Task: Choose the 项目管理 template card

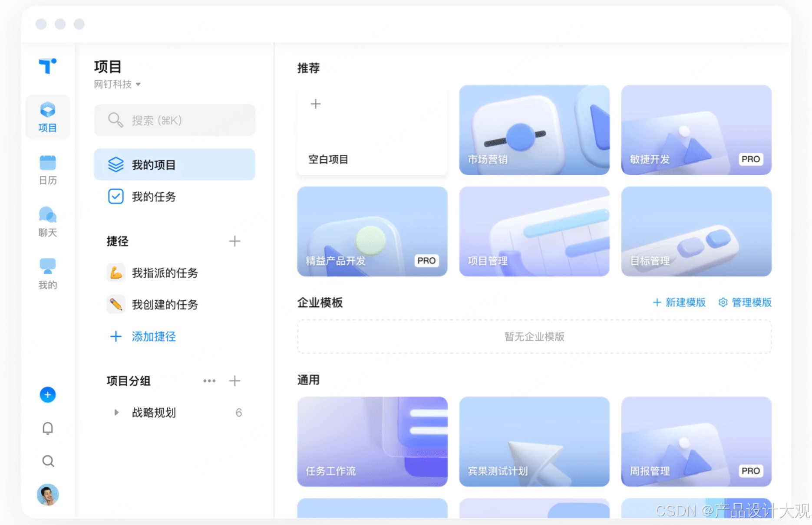Action: tap(534, 232)
